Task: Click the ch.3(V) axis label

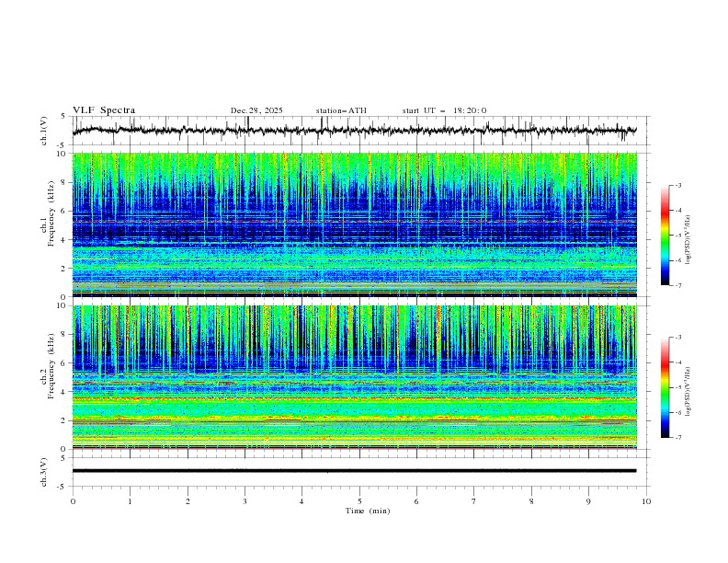Action: 44,470
